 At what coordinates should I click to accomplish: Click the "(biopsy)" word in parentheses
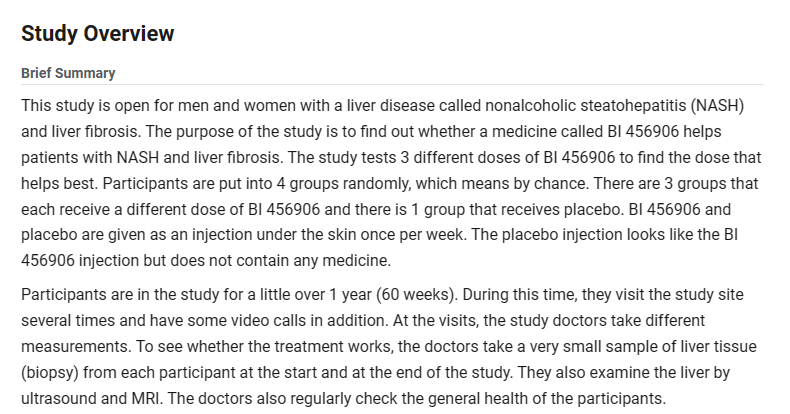coord(50,373)
